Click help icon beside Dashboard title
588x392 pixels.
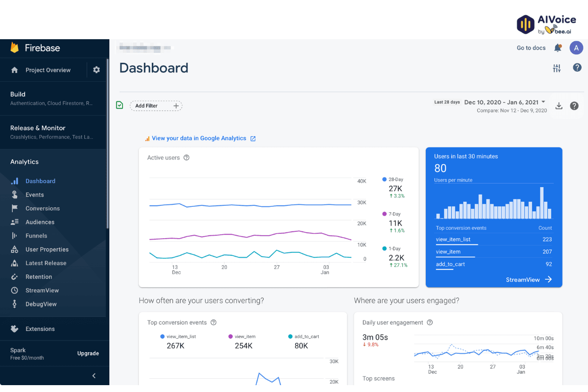coord(577,68)
